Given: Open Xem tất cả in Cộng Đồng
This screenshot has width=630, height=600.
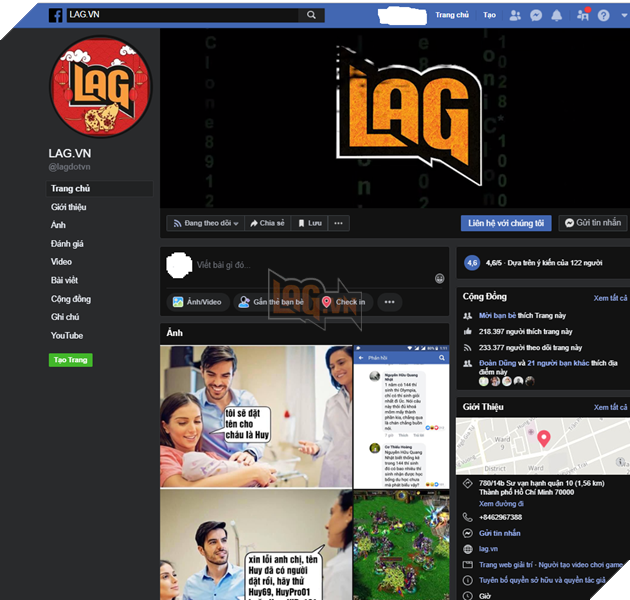Looking at the screenshot, I should coord(610,298).
